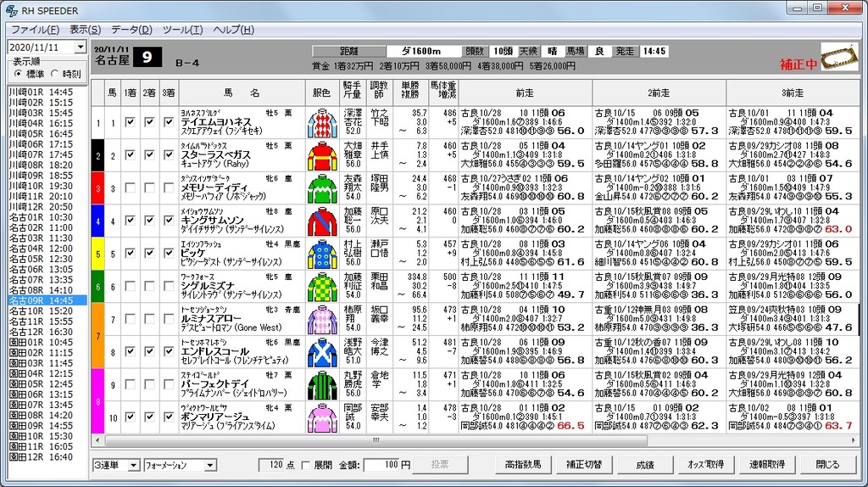
Task: Click the ダ1600m distance value
Action: 424,51
